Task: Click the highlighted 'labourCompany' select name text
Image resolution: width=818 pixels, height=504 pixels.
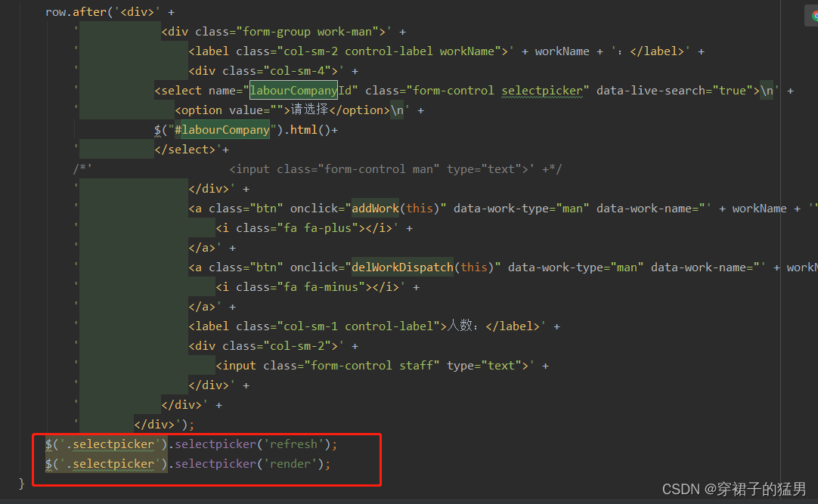Action: [x=293, y=90]
